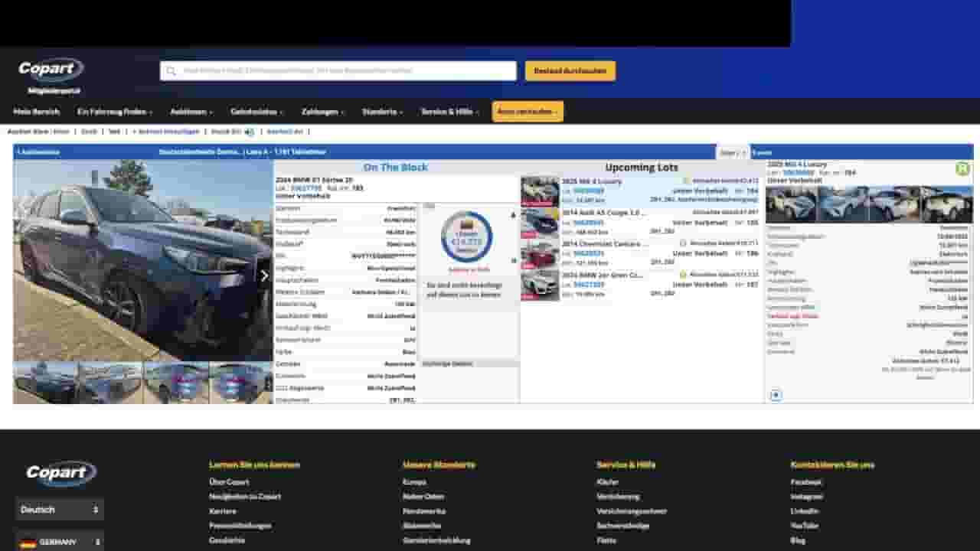Click the Copart logo in the footer

pyautogui.click(x=60, y=473)
